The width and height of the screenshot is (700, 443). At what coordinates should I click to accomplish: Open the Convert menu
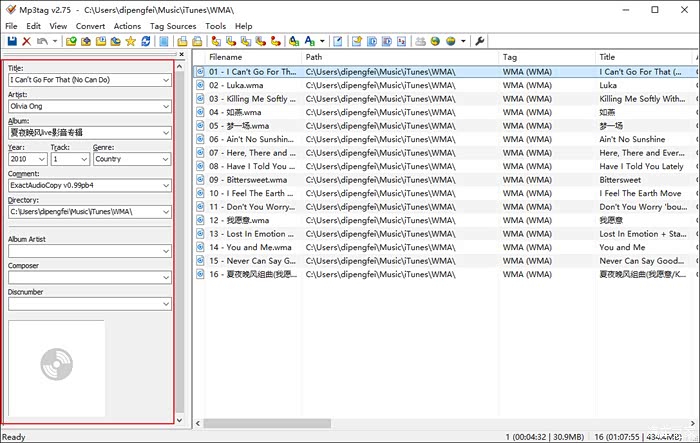click(x=90, y=26)
